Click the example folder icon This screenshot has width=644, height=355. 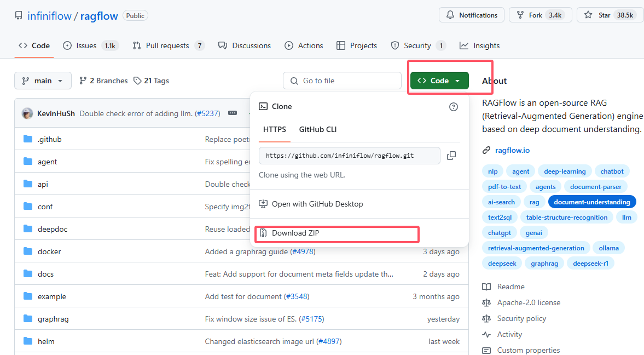28,296
